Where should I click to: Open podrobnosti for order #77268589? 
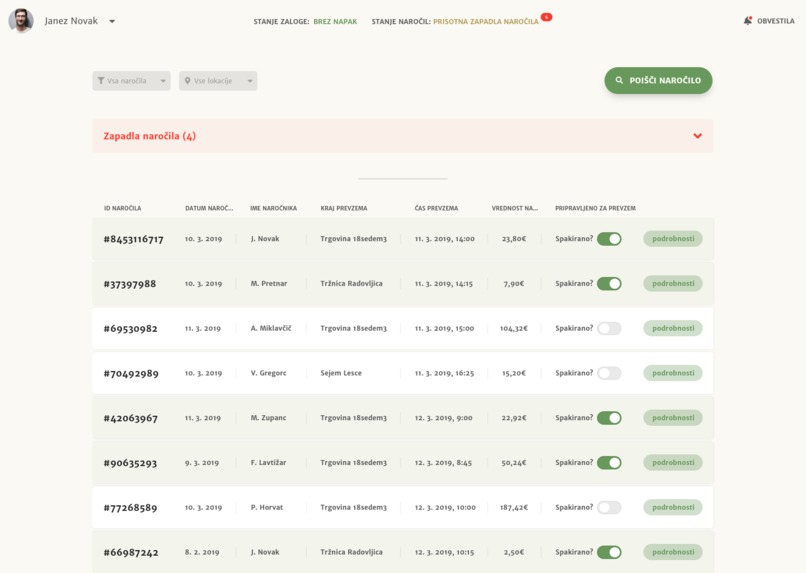coord(673,507)
